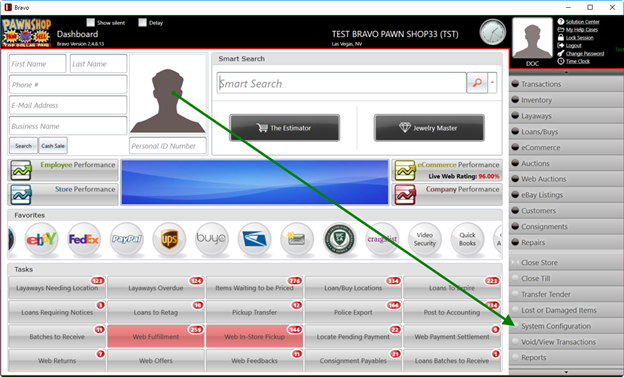Open the Consignments menu
This screenshot has width=624, height=377.
(x=566, y=227)
